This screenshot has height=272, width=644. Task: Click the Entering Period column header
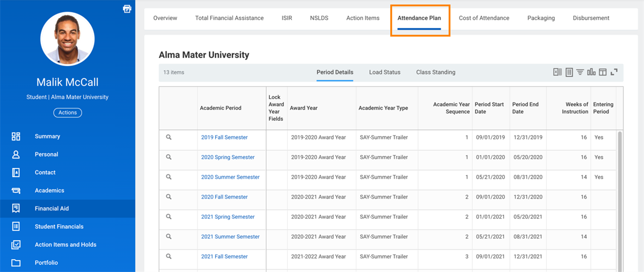tap(603, 108)
